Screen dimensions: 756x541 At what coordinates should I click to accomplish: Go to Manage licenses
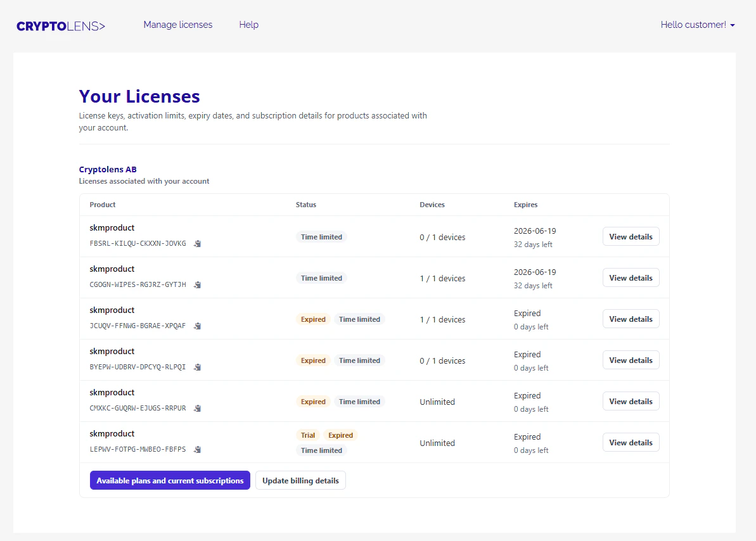(178, 25)
